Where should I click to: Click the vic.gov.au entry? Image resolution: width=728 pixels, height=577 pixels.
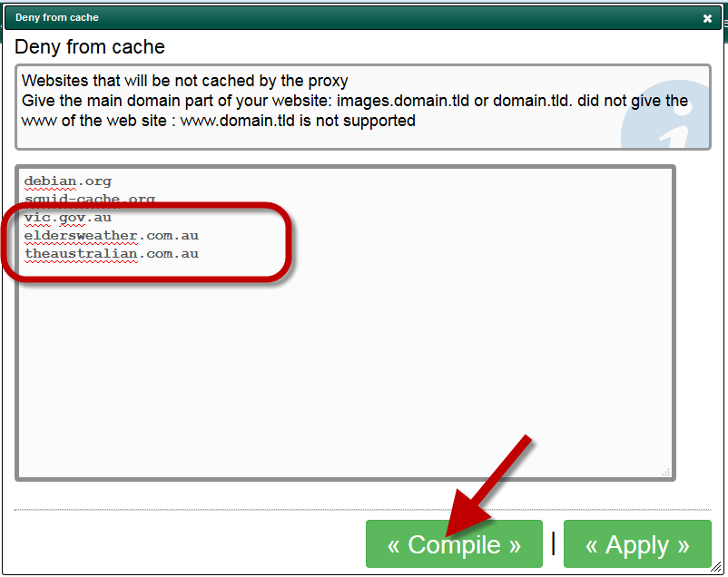(68, 217)
